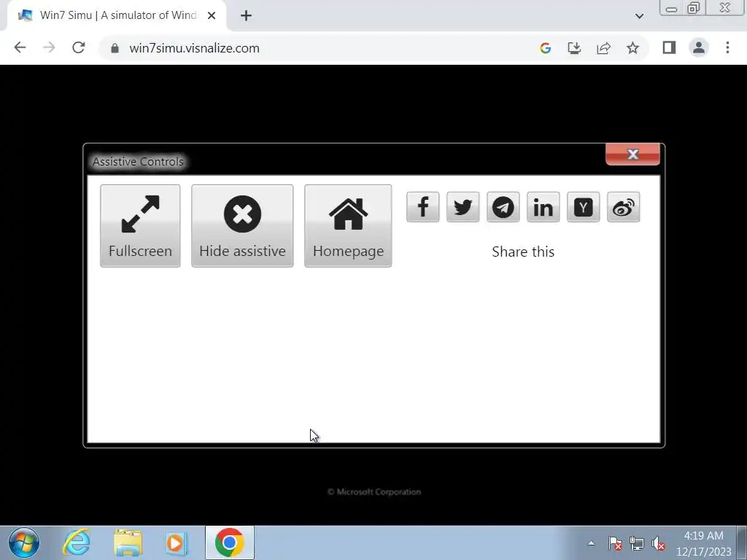This screenshot has width=747, height=560.
Task: Open the Chrome profile avatar
Action: tap(699, 47)
